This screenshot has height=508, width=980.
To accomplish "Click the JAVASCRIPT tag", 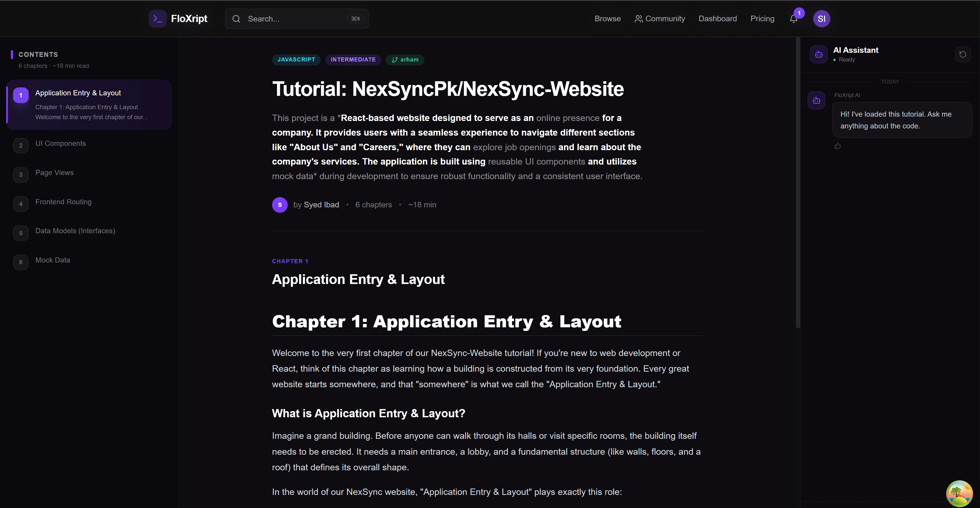I will (296, 60).
